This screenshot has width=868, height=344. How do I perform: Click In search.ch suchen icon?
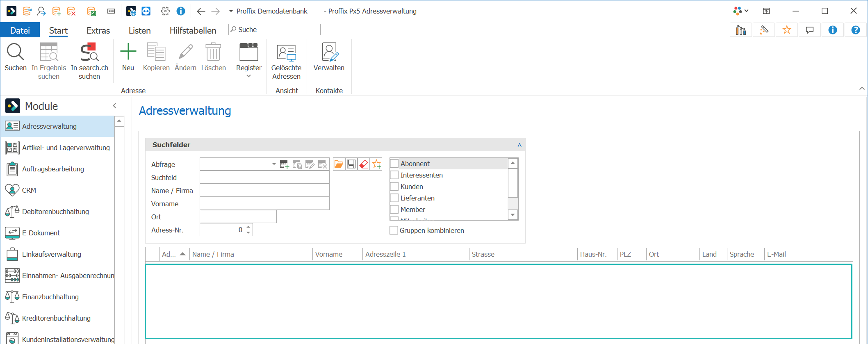coord(89,52)
